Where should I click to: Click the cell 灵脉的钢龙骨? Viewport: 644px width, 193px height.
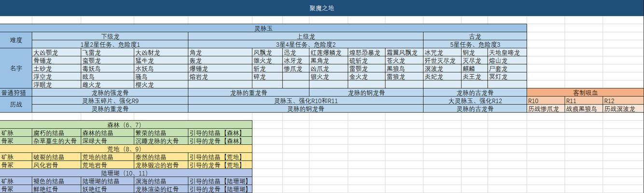[306, 109]
